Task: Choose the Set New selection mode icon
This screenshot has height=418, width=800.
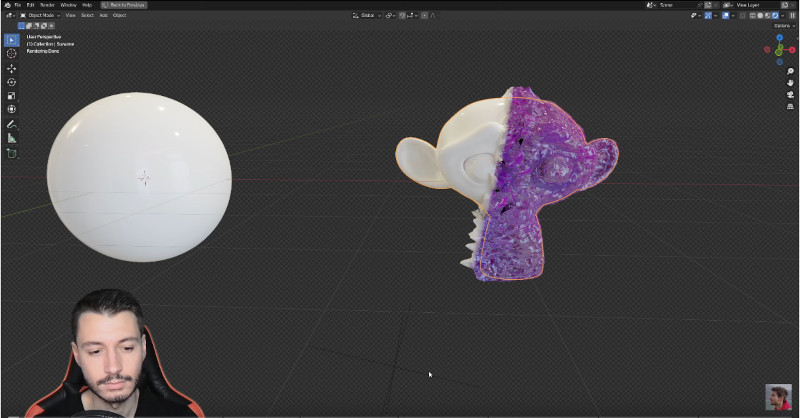Action: click(21, 26)
